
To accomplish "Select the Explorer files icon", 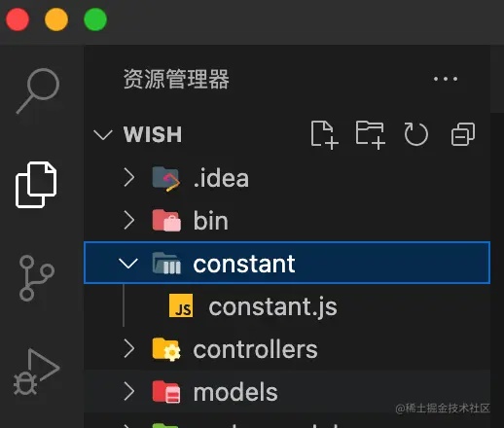I will point(36,185).
